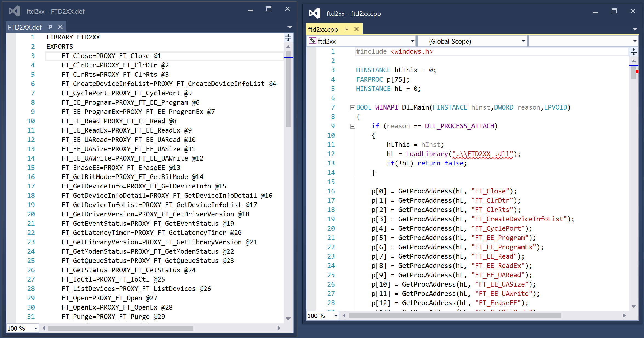644x338 pixels.
Task: Click the split-editor icon in ftd2xx.cpp editor
Action: click(634, 51)
